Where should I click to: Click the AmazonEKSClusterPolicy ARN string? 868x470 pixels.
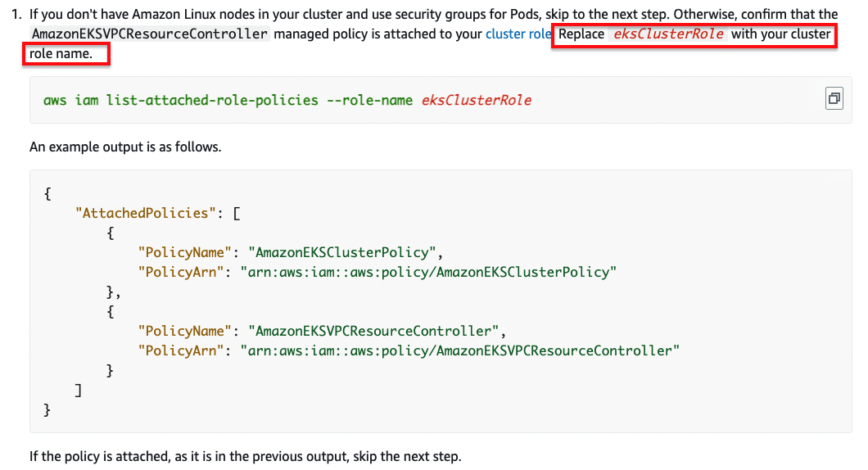click(x=428, y=272)
